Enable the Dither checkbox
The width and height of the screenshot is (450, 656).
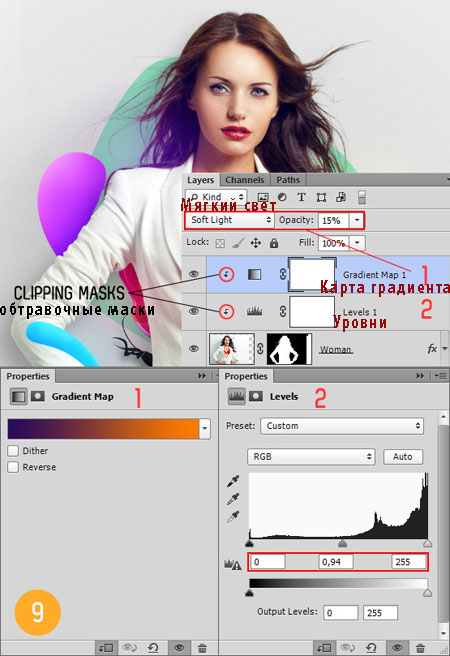pyautogui.click(x=13, y=451)
